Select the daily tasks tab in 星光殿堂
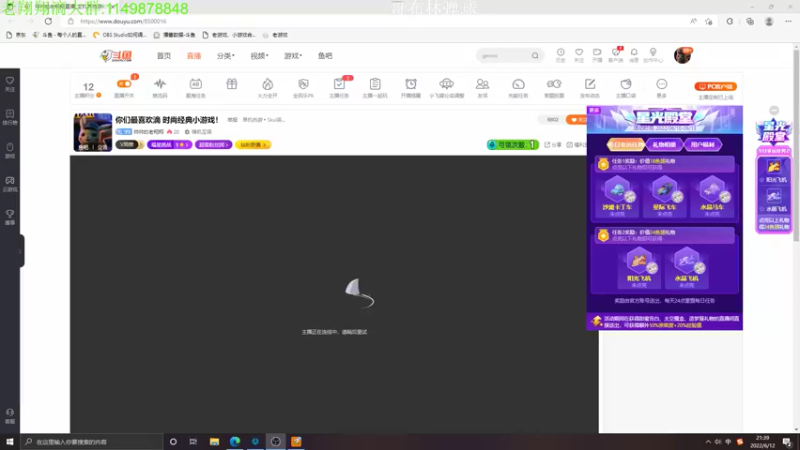Screen dimensions: 800x450 [x=626, y=144]
